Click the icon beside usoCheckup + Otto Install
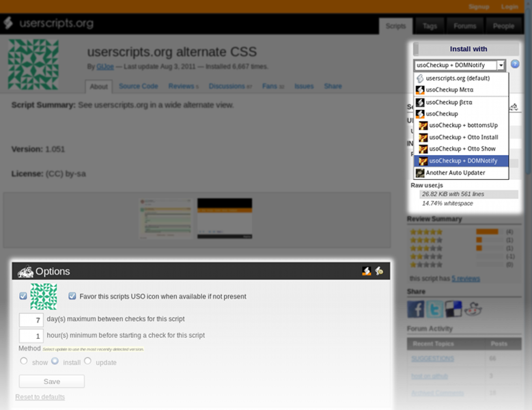The image size is (532, 410). click(423, 137)
